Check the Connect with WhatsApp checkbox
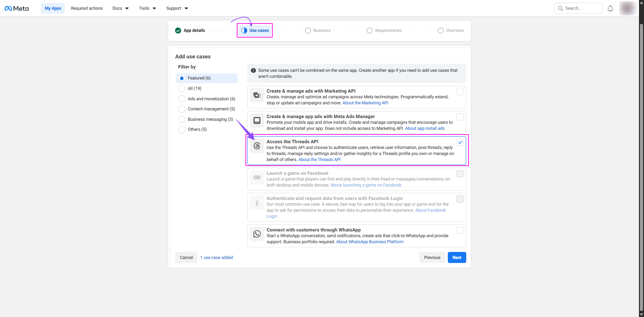Image resolution: width=644 pixels, height=317 pixels. (x=460, y=230)
